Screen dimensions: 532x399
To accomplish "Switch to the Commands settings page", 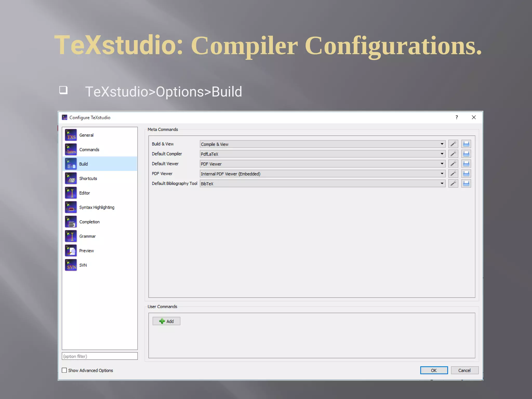I will pyautogui.click(x=89, y=150).
